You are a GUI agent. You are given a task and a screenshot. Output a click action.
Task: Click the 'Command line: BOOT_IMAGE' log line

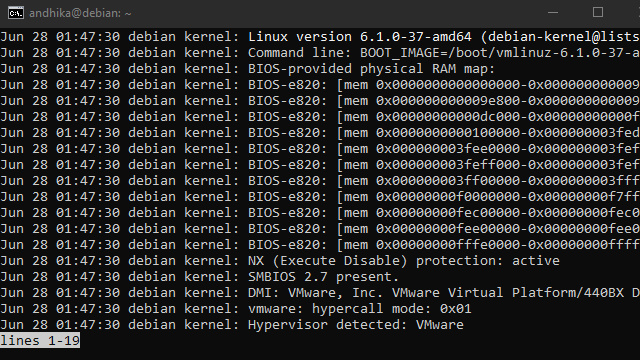pos(320,53)
